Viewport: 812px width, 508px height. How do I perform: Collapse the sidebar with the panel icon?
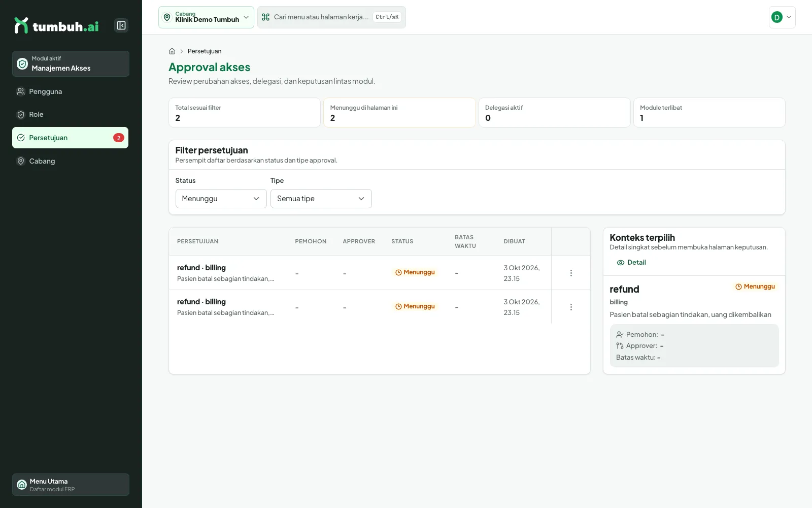coord(121,25)
